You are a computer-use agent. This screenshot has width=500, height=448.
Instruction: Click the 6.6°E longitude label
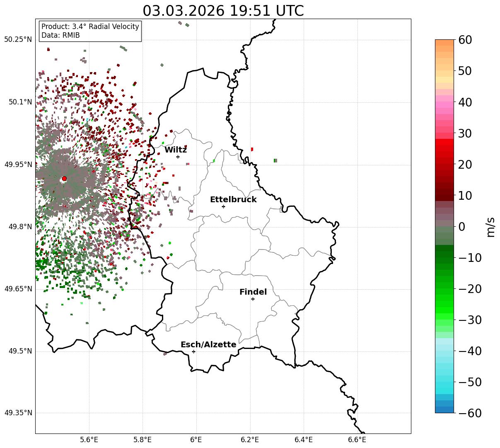click(357, 440)
